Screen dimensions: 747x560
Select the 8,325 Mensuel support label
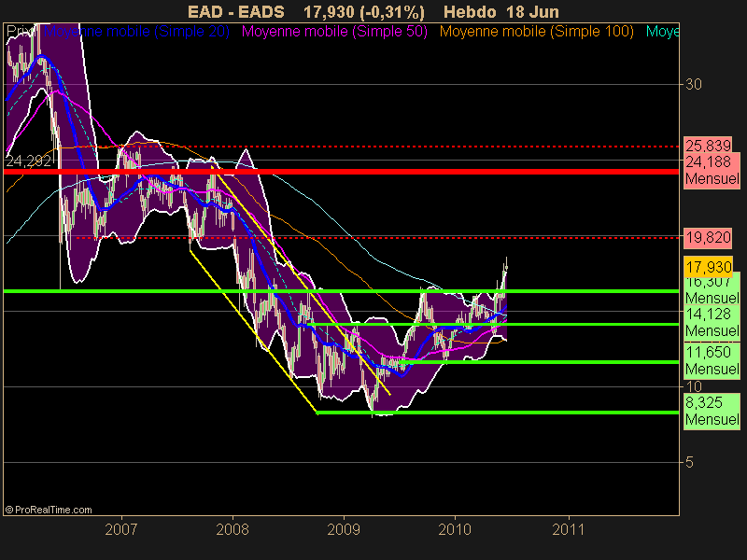click(x=712, y=411)
